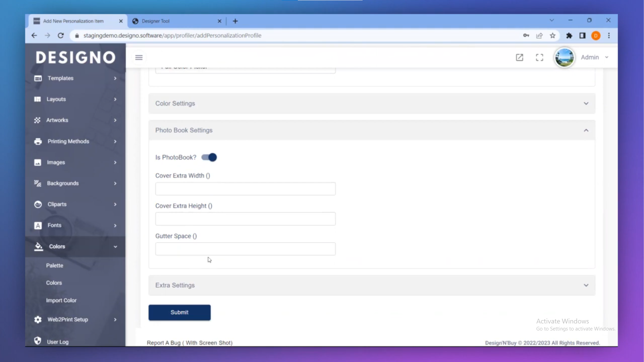Click the hamburger menu icon
This screenshot has height=362, width=644.
coord(139,57)
